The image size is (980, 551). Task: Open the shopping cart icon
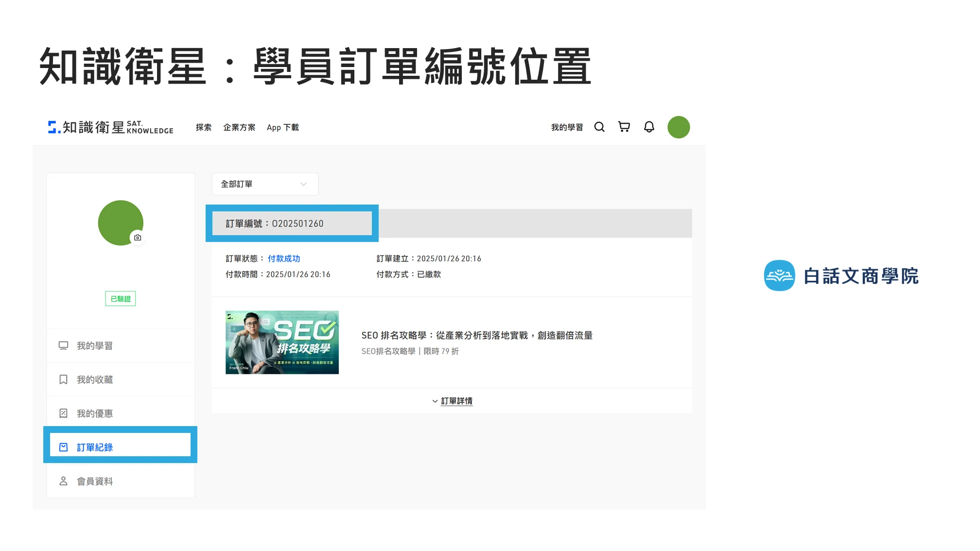click(x=624, y=127)
